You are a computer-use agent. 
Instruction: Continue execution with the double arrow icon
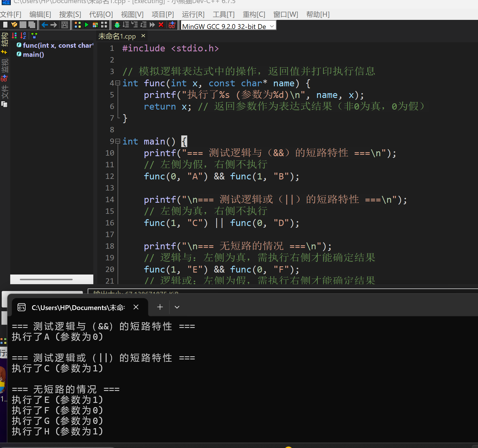click(x=152, y=25)
